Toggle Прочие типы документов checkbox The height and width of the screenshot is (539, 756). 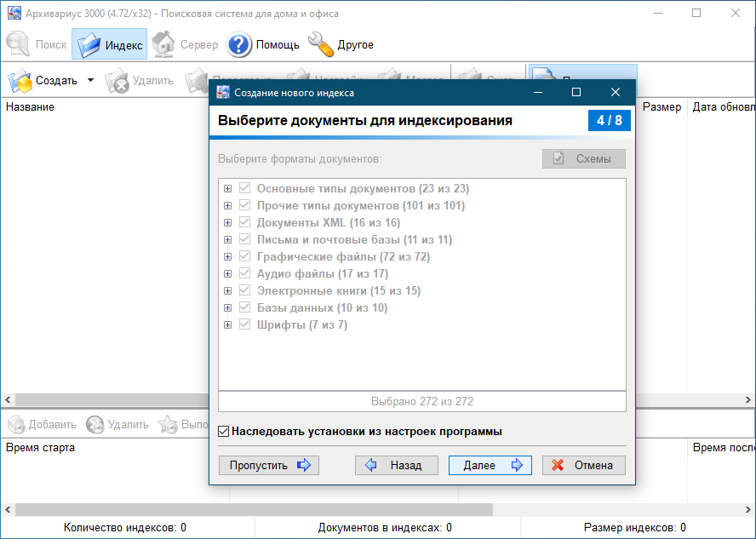tap(245, 205)
